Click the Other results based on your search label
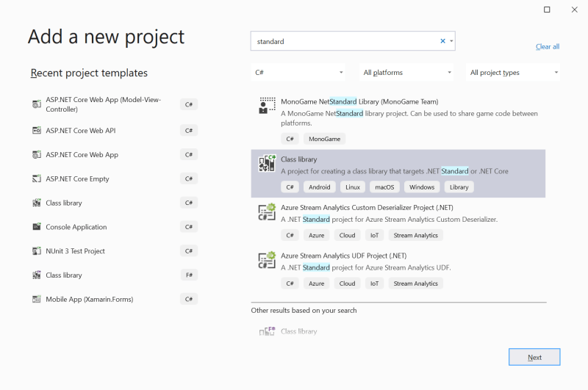The height and width of the screenshot is (390, 588). pos(304,310)
